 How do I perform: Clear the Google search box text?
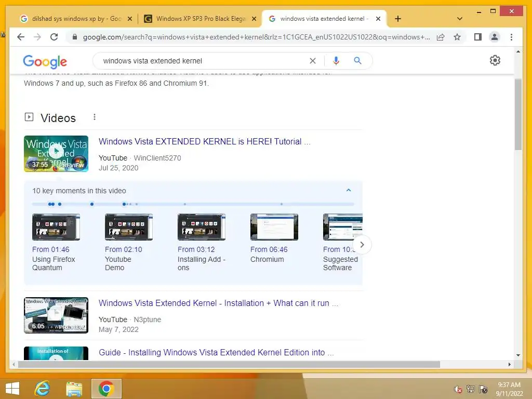(x=312, y=61)
